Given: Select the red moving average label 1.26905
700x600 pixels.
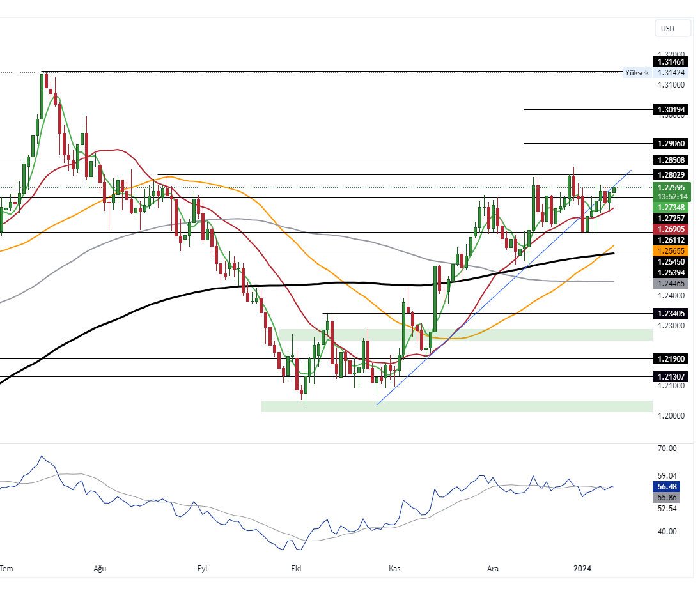Looking at the screenshot, I should [669, 229].
